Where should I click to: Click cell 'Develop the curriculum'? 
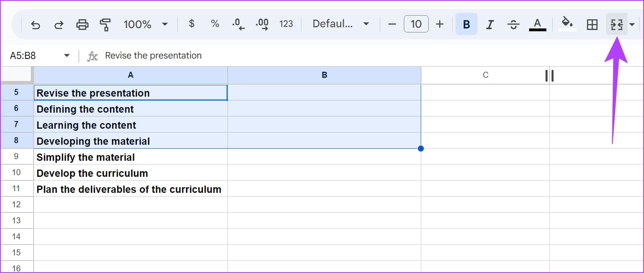pyautogui.click(x=130, y=173)
